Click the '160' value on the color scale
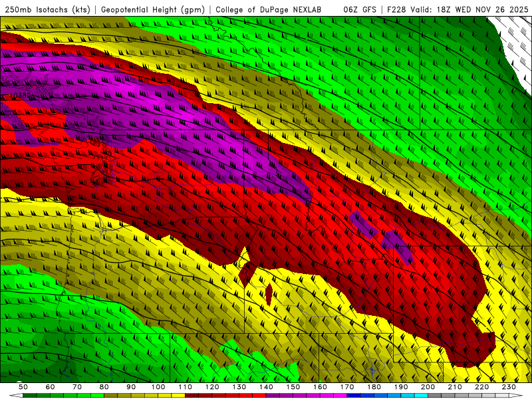Image resolution: width=532 pixels, height=399 pixels. [320, 387]
